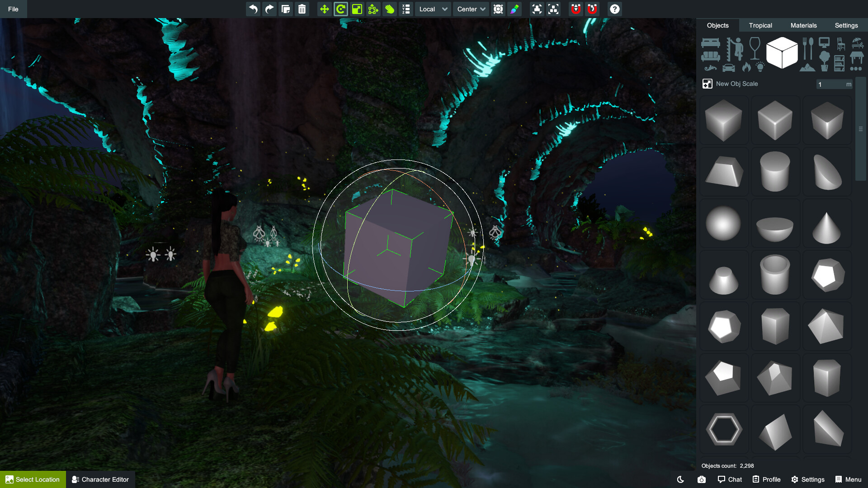Select the car vehicles category icon
Viewport: 868px width, 488px height.
(728, 68)
